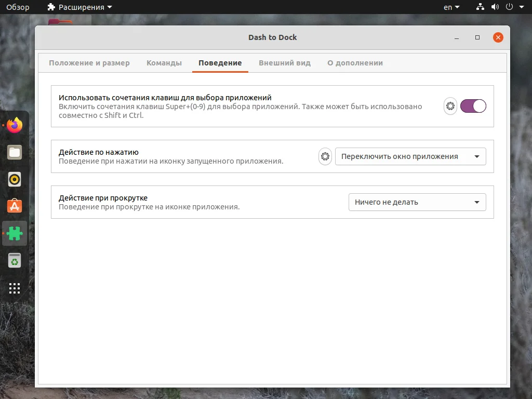
Task: Select the active Extensions puzzle icon in dock
Action: [14, 233]
